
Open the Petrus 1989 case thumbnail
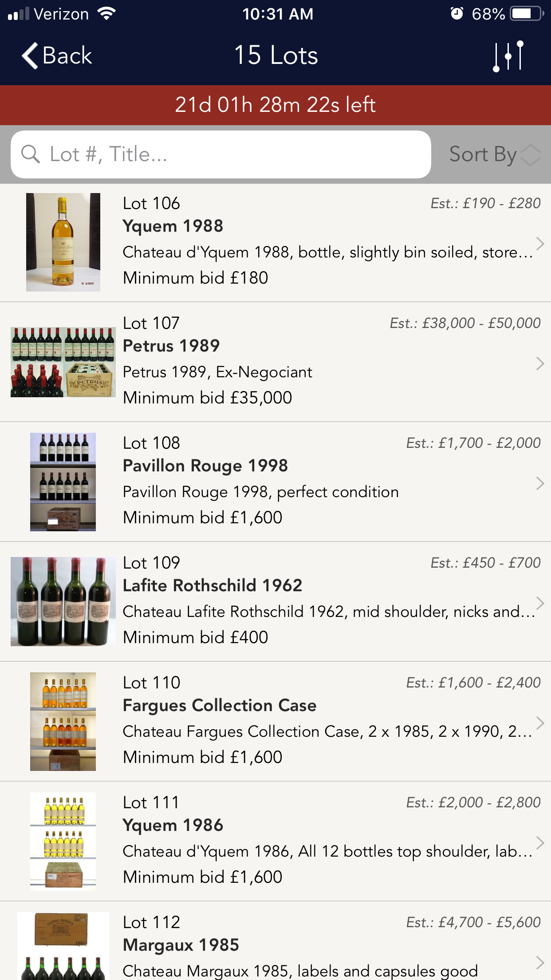pyautogui.click(x=63, y=362)
